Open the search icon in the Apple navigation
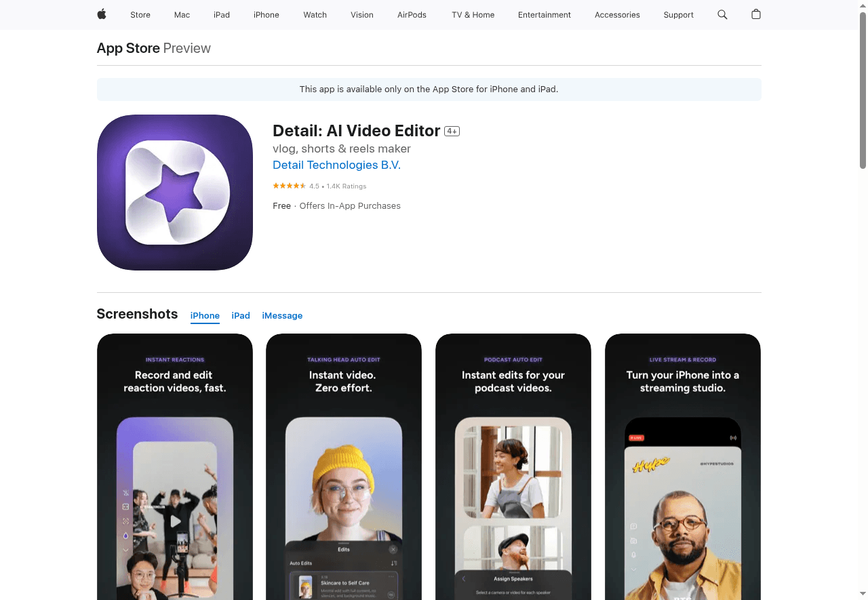The width and height of the screenshot is (868, 600). click(722, 14)
